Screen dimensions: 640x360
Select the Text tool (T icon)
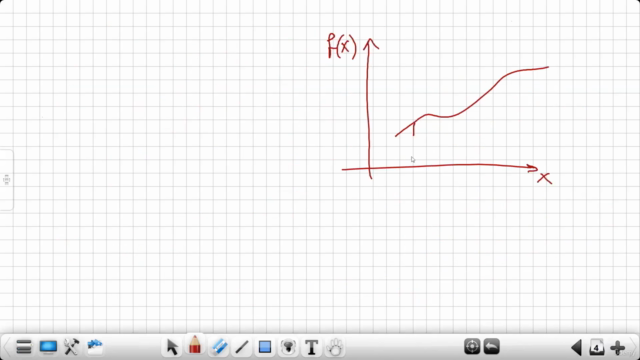click(311, 347)
